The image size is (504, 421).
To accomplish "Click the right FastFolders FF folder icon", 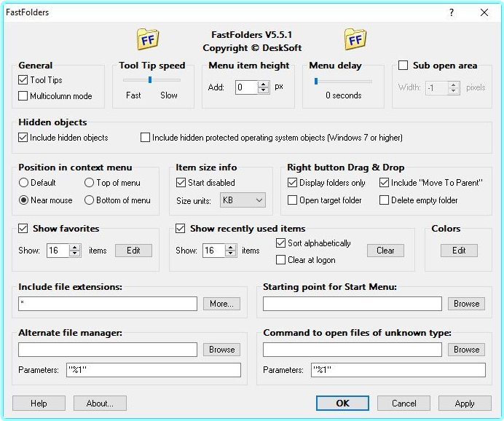I will click(355, 39).
